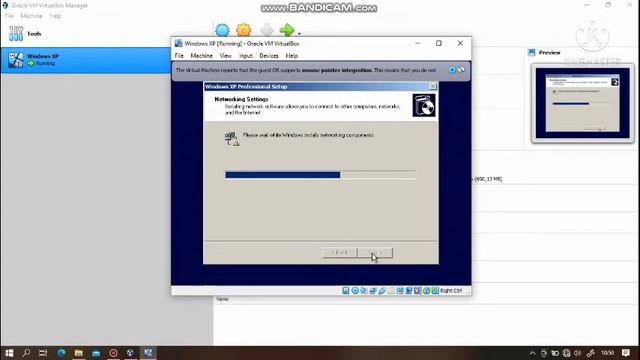
Task: Click the greyed Discard down-arrow toolbar icon
Action: [x=267, y=30]
